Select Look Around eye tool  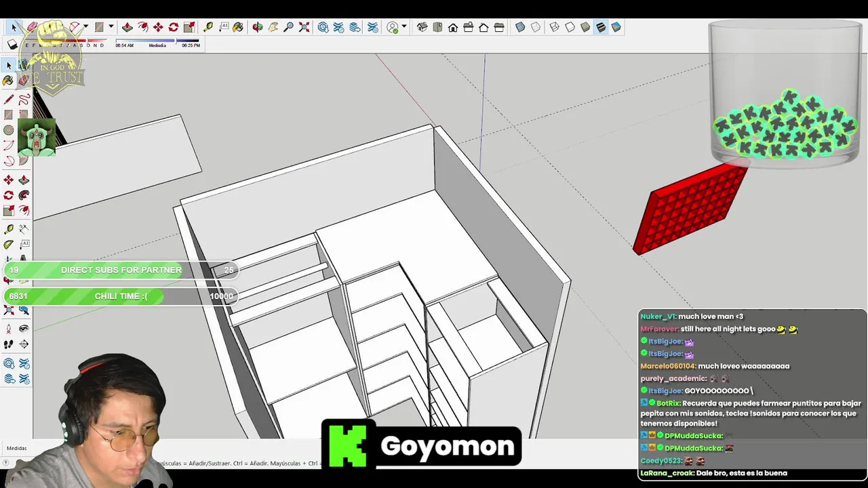(24, 329)
